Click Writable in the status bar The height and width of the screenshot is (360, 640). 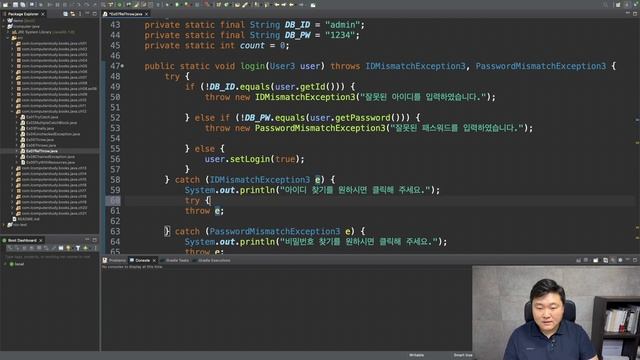click(416, 356)
